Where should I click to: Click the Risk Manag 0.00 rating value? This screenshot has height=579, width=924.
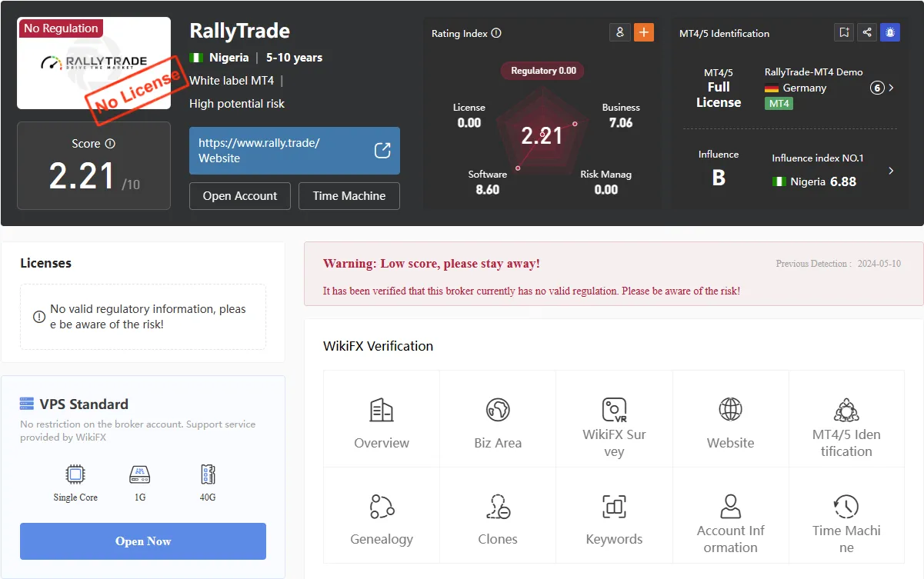click(x=606, y=189)
